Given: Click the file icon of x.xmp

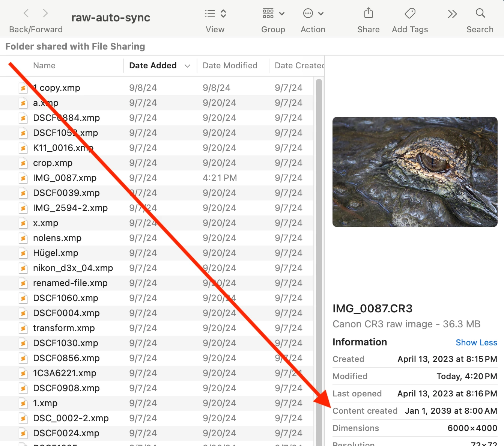Looking at the screenshot, I should pos(23,223).
